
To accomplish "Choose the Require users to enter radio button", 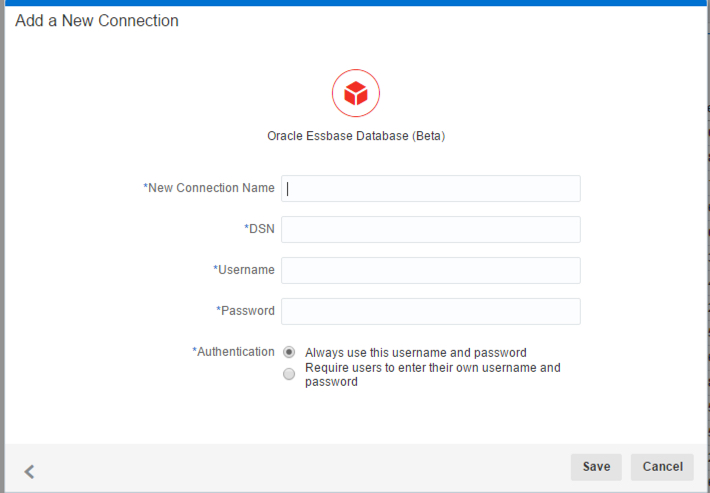I will (x=289, y=374).
